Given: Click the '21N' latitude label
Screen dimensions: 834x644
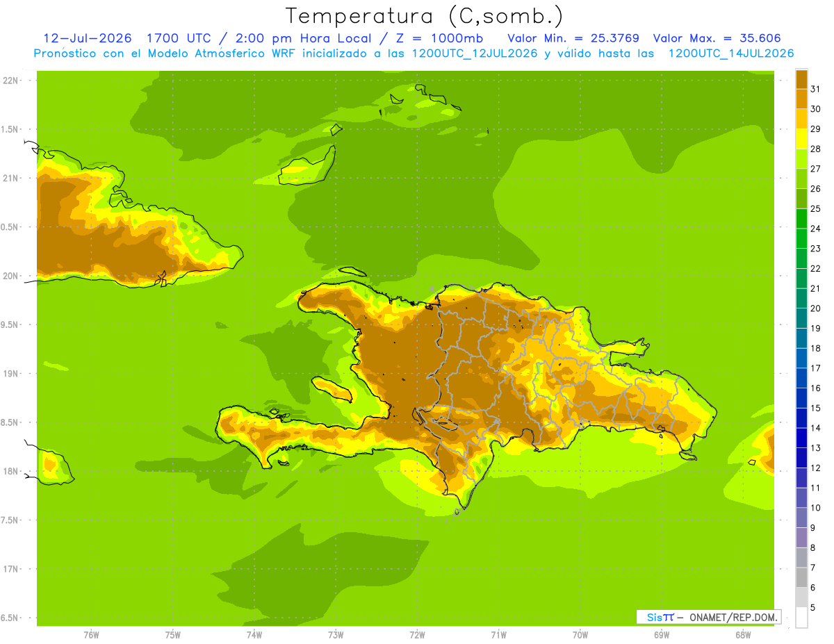Looking at the screenshot, I should click(x=10, y=178).
